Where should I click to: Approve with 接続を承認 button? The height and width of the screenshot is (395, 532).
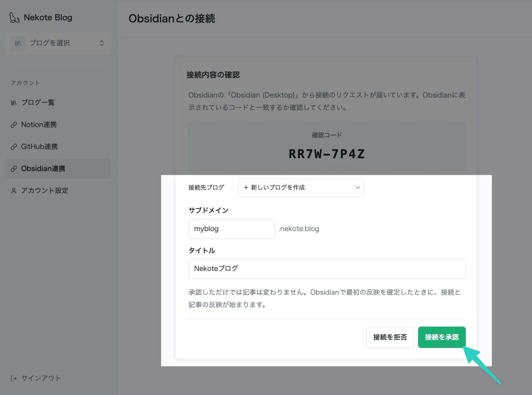pyautogui.click(x=442, y=337)
